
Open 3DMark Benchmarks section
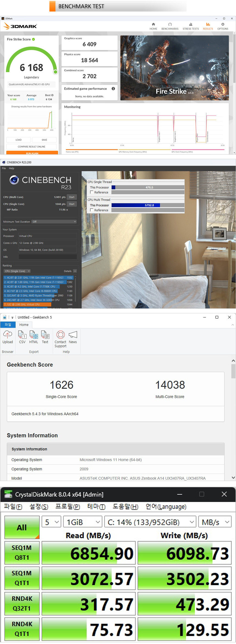170,26
